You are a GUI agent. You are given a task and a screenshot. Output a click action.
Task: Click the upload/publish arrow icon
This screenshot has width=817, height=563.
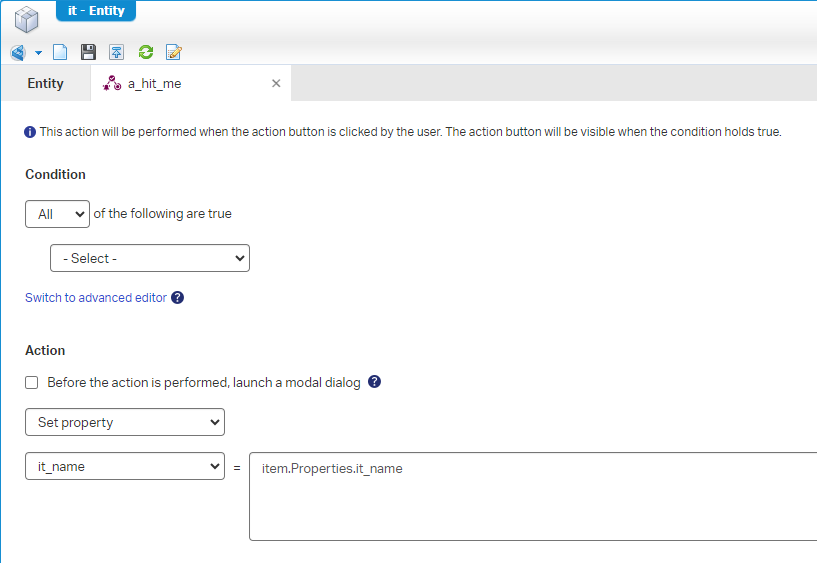[117, 53]
